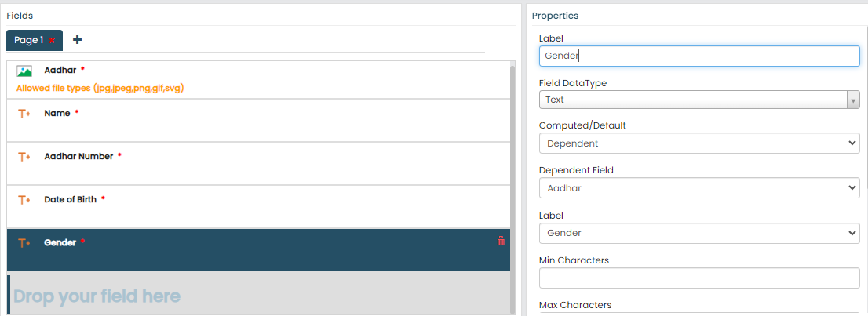868x316 pixels.
Task: Click the 'Drop your field here' zone
Action: pyautogui.click(x=259, y=296)
